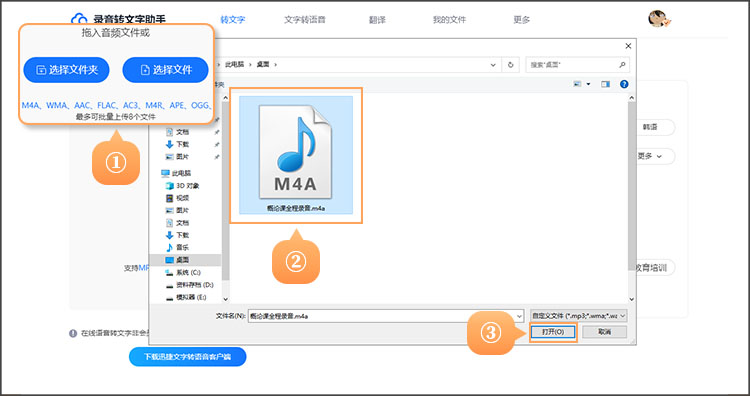Close the file open dialog
Image resolution: width=750 pixels, height=396 pixels.
click(628, 46)
